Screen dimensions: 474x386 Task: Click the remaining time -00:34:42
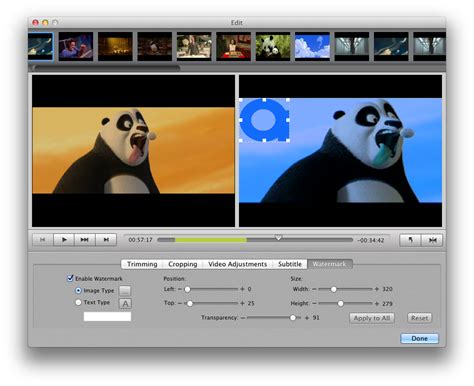tap(371, 240)
